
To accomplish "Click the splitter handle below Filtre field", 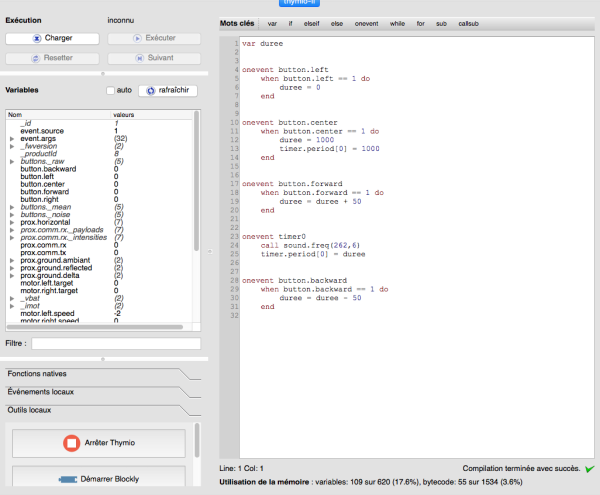I will pyautogui.click(x=103, y=359).
